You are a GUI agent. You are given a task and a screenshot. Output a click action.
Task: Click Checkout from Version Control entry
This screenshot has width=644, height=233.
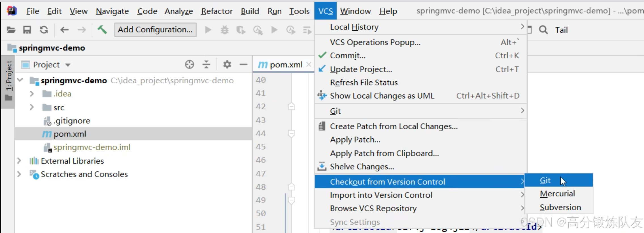click(x=420, y=182)
